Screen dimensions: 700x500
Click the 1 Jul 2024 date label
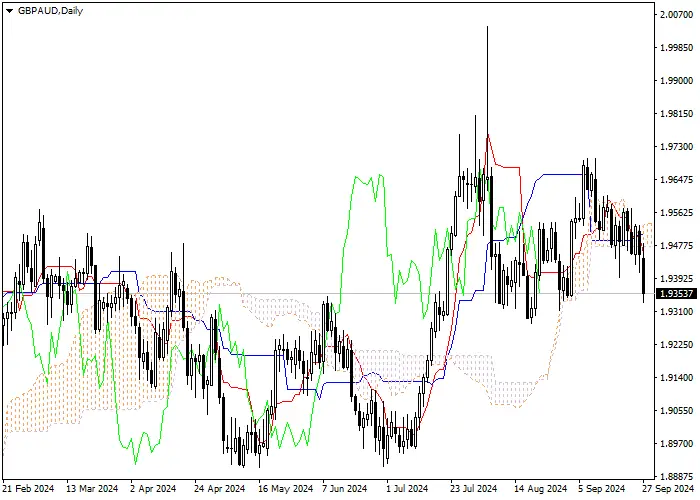pos(407,489)
